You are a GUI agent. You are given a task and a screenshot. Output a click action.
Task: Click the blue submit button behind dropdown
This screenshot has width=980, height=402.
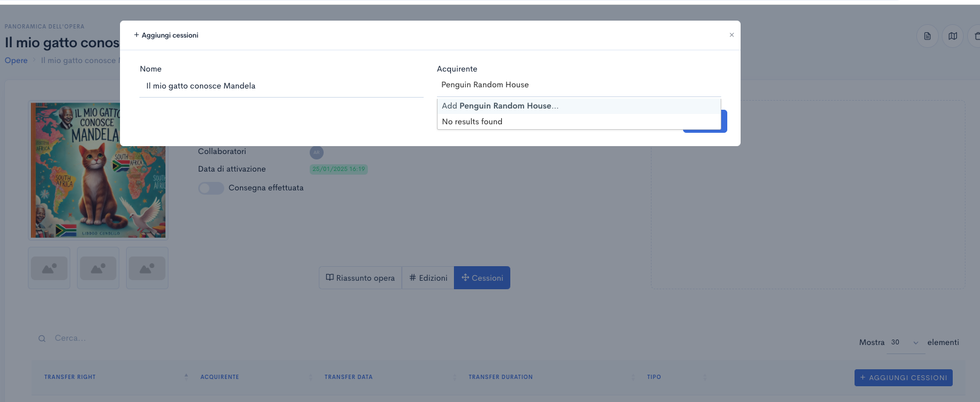click(724, 121)
